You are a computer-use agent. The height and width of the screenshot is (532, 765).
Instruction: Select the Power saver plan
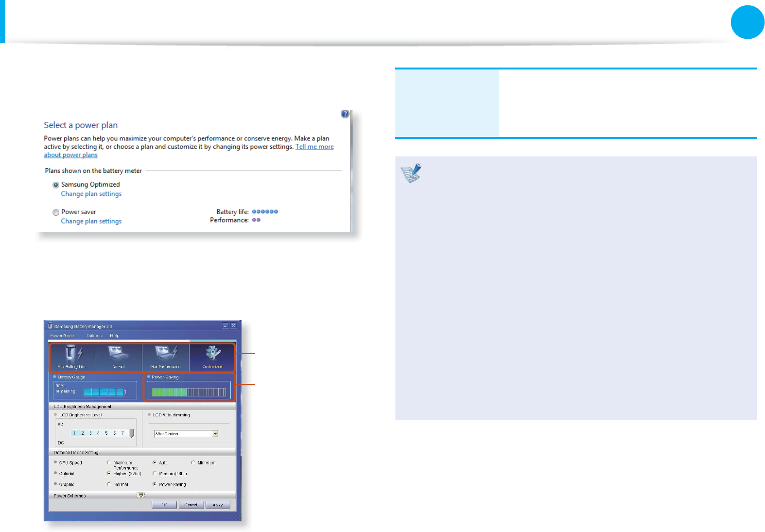click(56, 212)
